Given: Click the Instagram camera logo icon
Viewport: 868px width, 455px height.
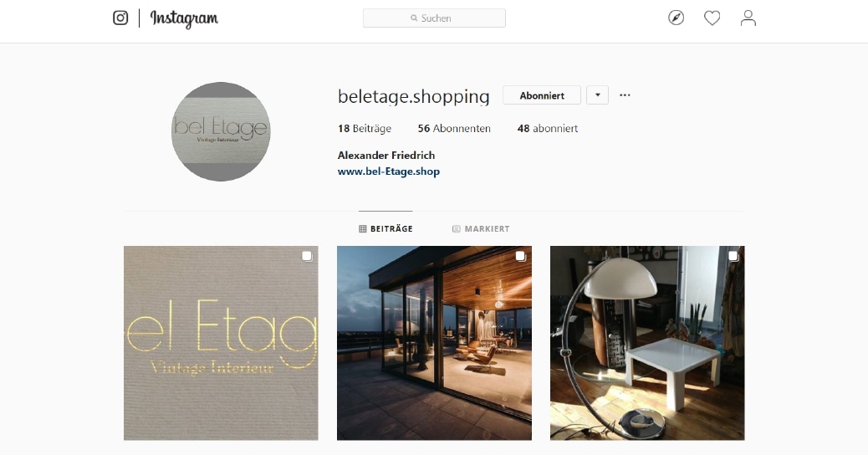Looking at the screenshot, I should pos(120,18).
